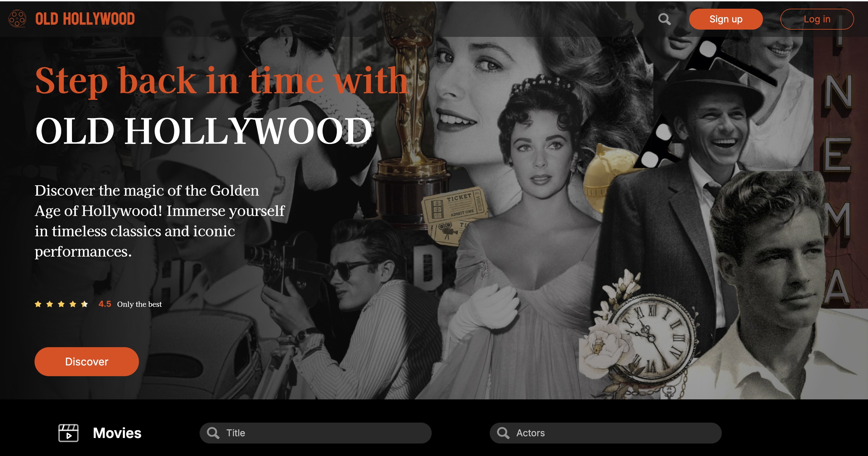This screenshot has width=868, height=456.
Task: Click the magnifier inside the Actors field
Action: coord(503,433)
